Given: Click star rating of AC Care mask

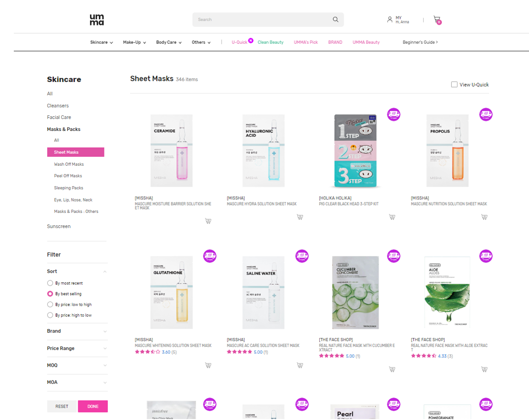Looking at the screenshot, I should coord(240,352).
